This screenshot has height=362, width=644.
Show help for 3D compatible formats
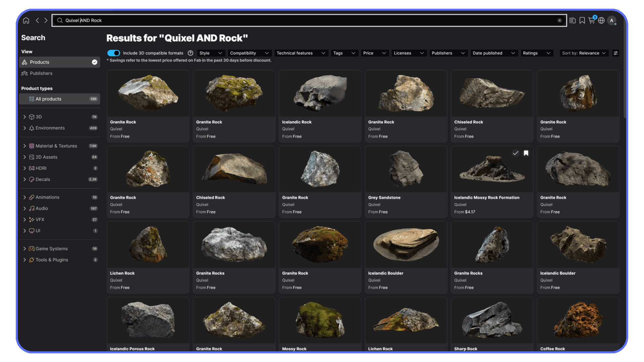pyautogui.click(x=191, y=53)
